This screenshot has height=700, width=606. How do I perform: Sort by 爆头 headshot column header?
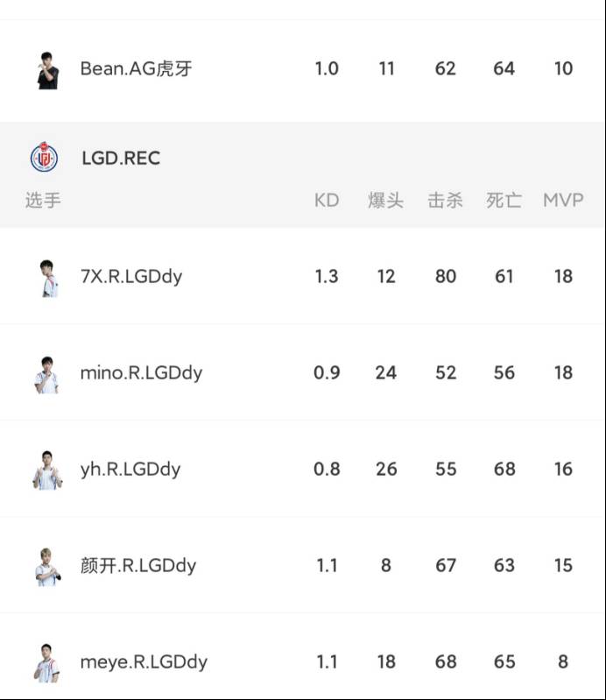click(x=385, y=200)
